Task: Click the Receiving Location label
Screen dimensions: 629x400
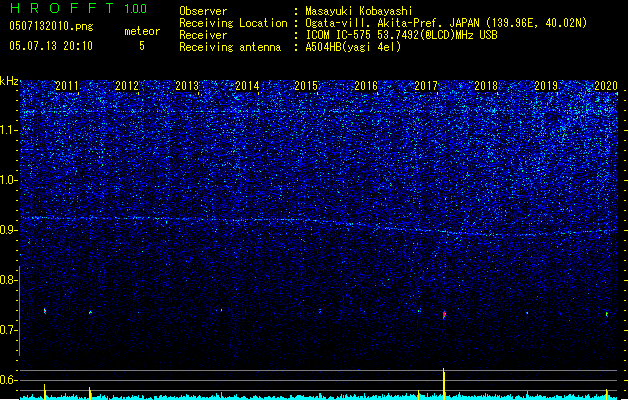Action: coord(233,23)
